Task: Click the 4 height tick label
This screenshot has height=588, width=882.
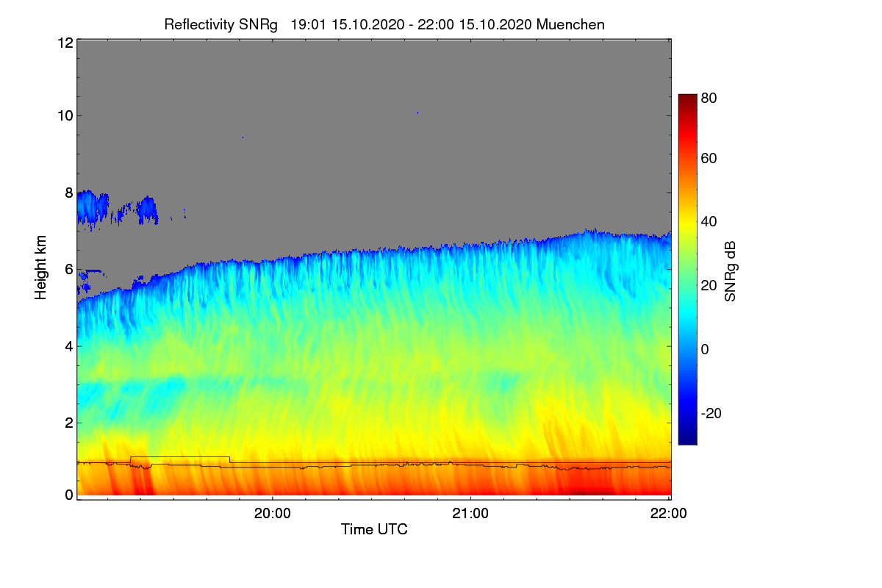Action: (x=68, y=345)
